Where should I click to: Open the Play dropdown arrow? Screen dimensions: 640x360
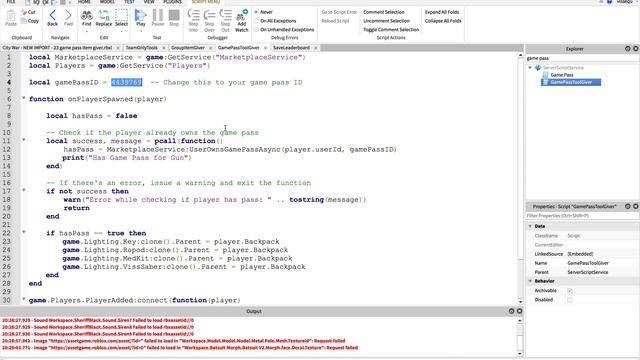(141, 31)
